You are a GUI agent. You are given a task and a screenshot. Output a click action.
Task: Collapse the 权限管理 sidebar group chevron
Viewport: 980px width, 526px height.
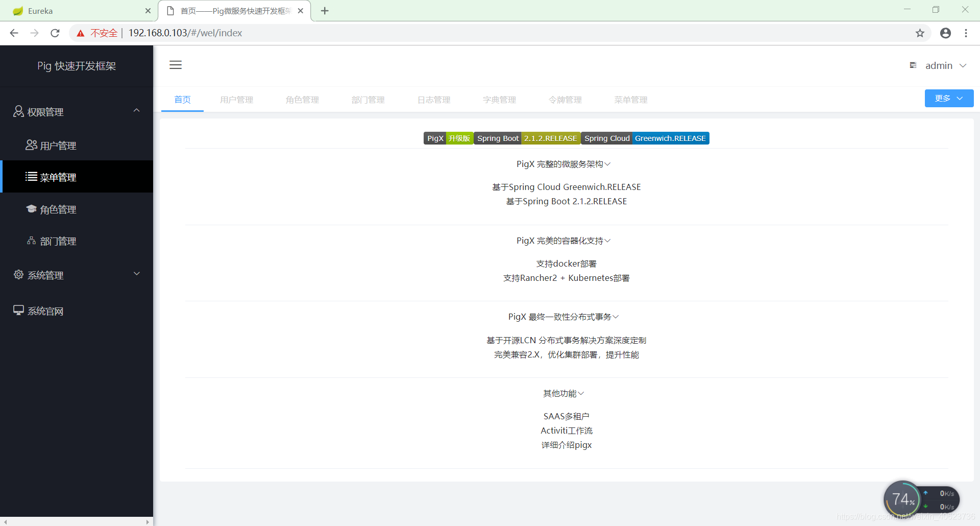(x=136, y=110)
